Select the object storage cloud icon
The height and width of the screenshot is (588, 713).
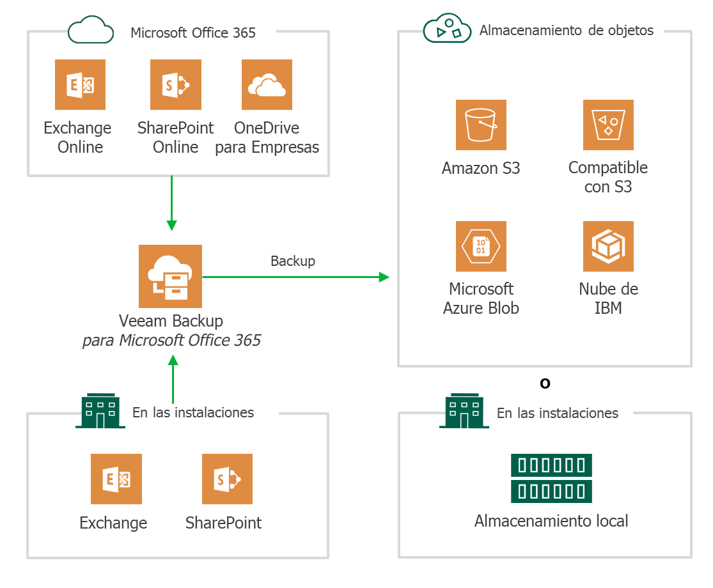click(x=447, y=31)
